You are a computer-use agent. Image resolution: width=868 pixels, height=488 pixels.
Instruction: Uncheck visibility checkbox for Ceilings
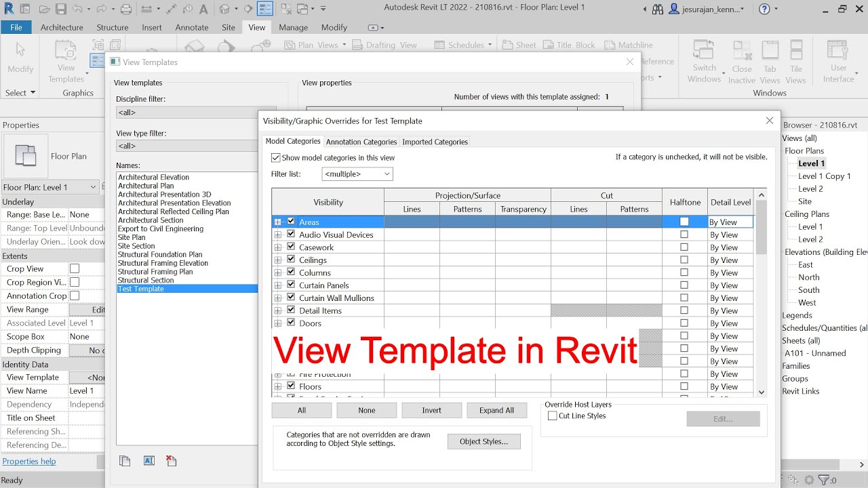click(x=291, y=260)
